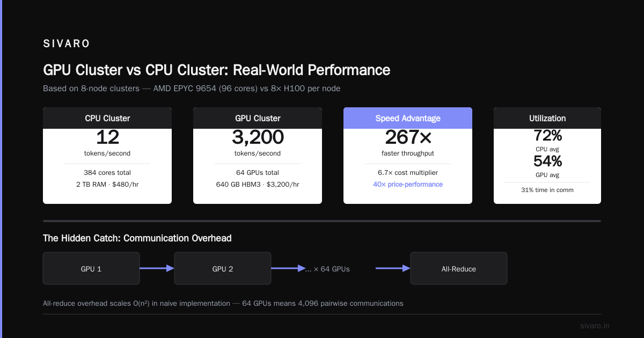Select '2 TB RAM · $480/hr' line
The width and height of the screenshot is (644, 338).
pos(107,184)
